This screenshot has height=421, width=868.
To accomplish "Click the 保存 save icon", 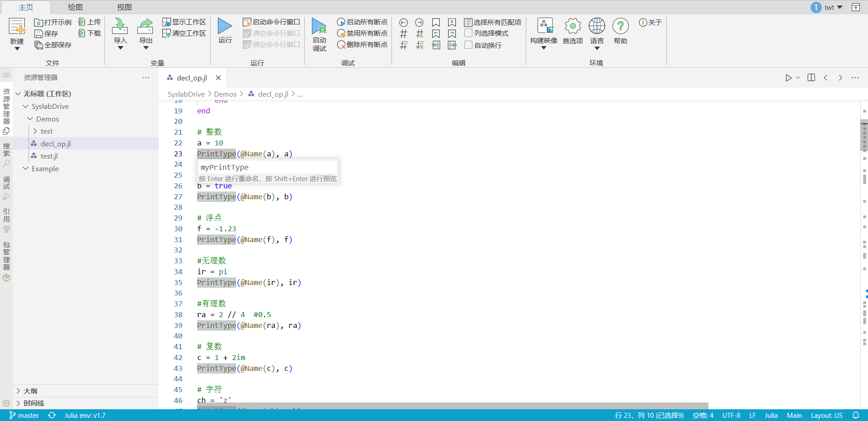I will (39, 33).
